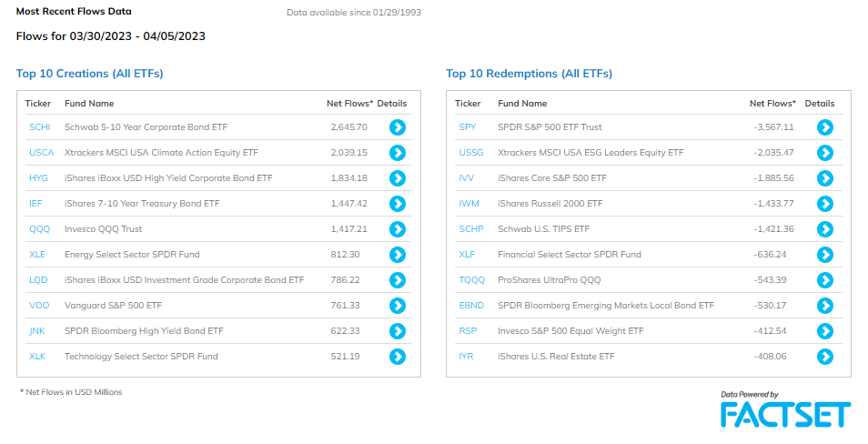868x444 pixels.
Task: Select the QQQ ticker link
Action: tap(39, 228)
